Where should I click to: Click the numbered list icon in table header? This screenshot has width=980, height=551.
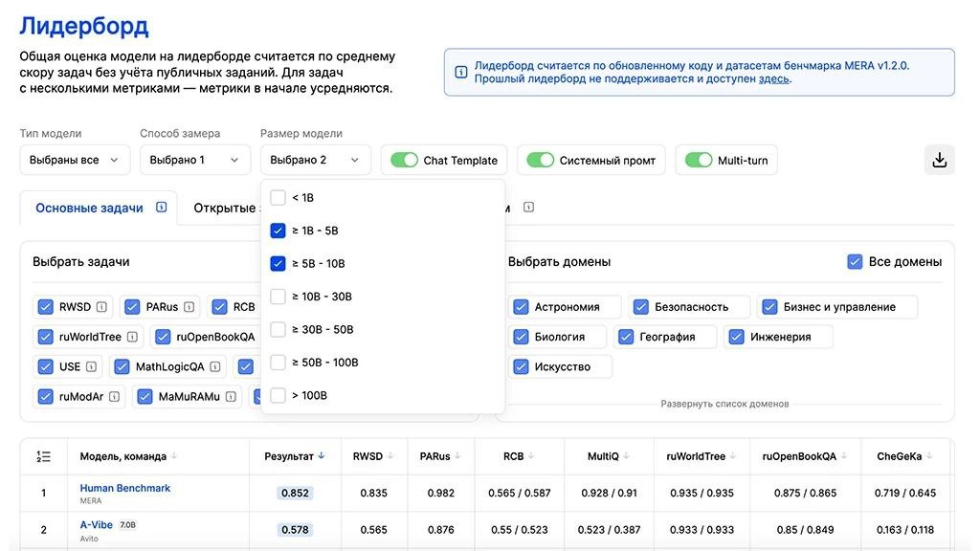tap(43, 456)
